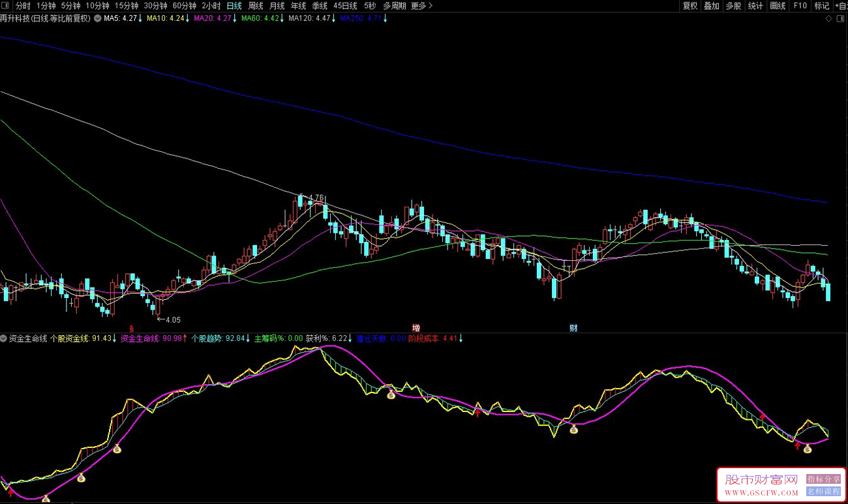The image size is (848, 504).
Task: Click the red S marker below the candles
Action: (x=131, y=327)
